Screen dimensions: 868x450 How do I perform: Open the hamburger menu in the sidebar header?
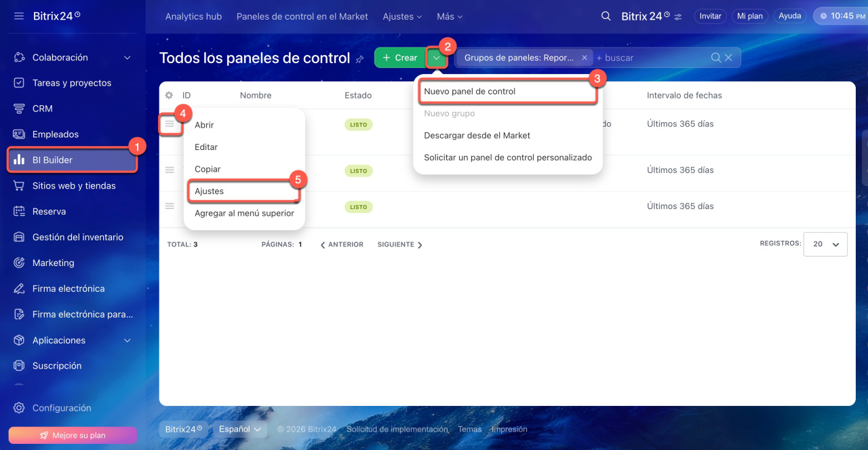pyautogui.click(x=19, y=16)
